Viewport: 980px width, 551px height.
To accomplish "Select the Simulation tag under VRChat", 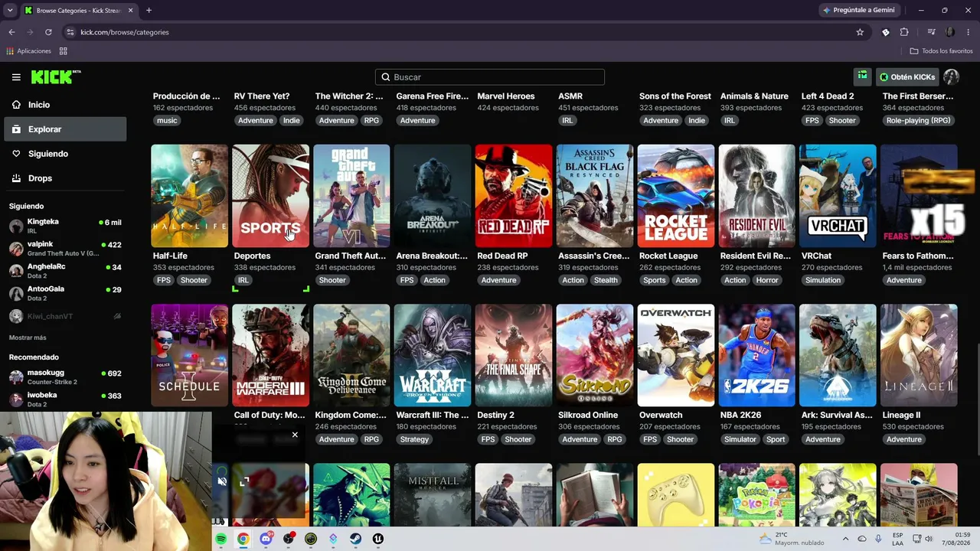I will pos(823,280).
